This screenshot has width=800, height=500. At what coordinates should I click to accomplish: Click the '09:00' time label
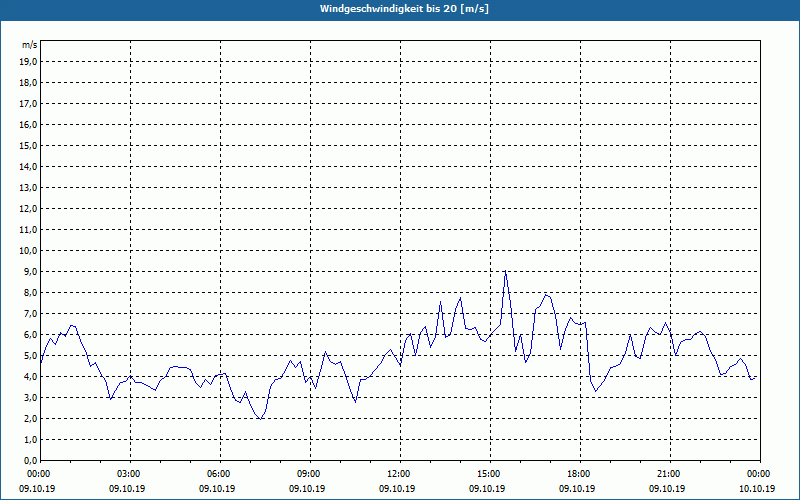[x=310, y=474]
